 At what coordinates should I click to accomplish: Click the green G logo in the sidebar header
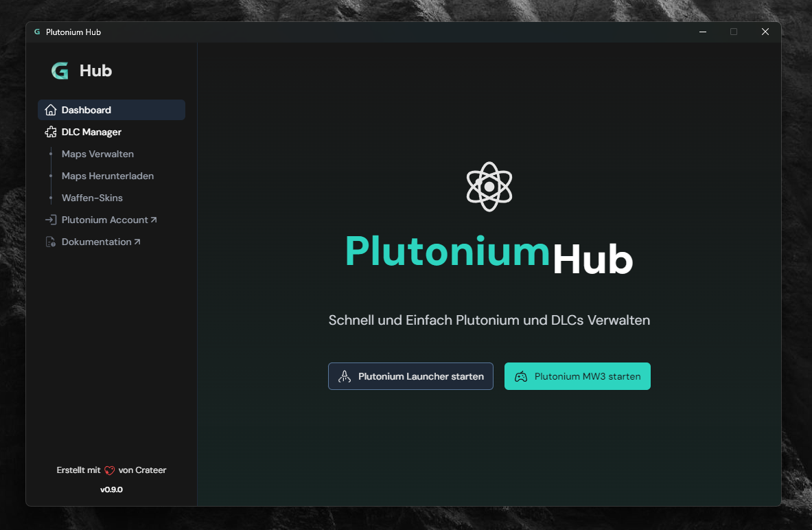(60, 71)
